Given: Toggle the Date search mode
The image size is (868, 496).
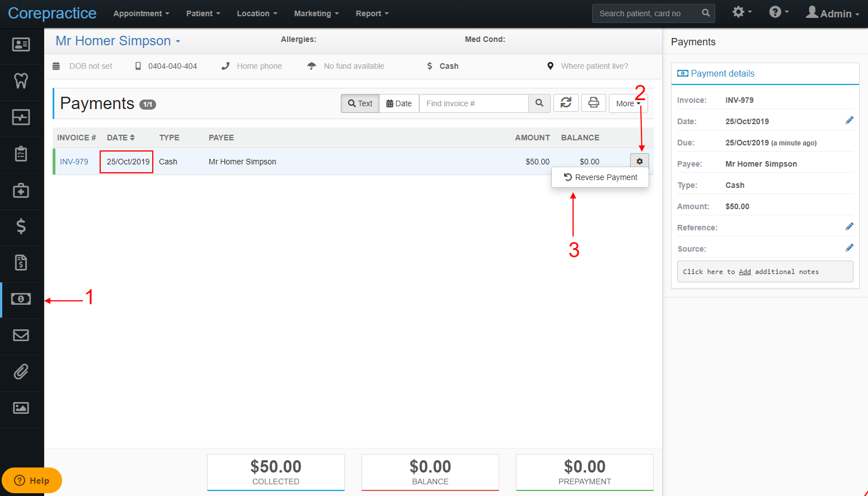Looking at the screenshot, I should pyautogui.click(x=399, y=103).
